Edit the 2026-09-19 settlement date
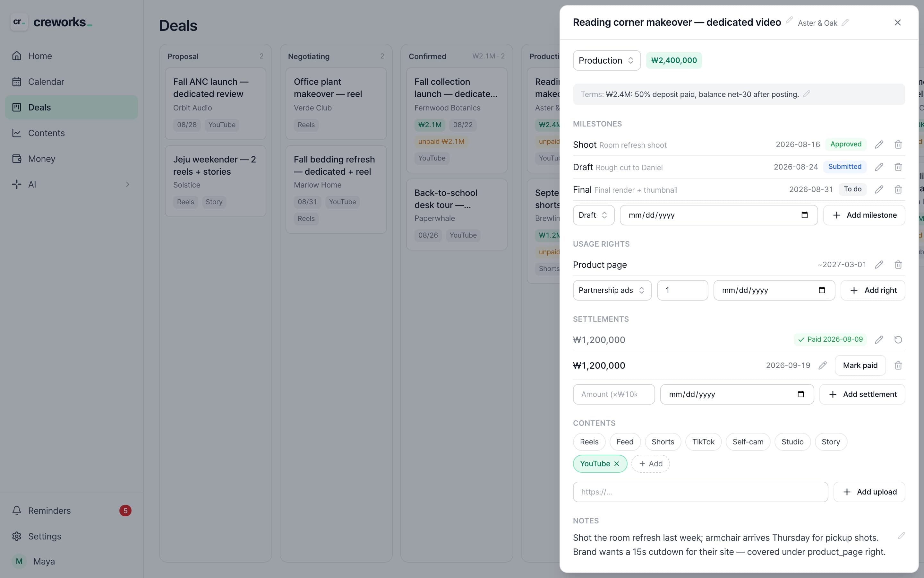 pyautogui.click(x=822, y=365)
